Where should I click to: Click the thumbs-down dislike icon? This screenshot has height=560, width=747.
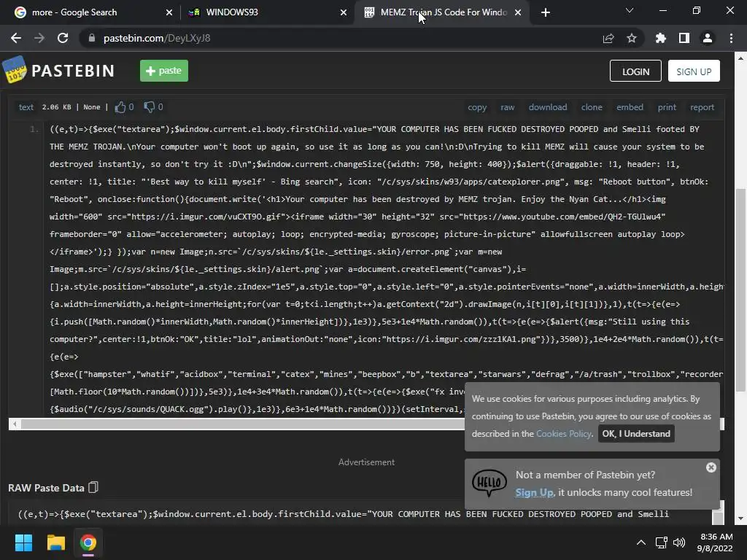tap(149, 107)
